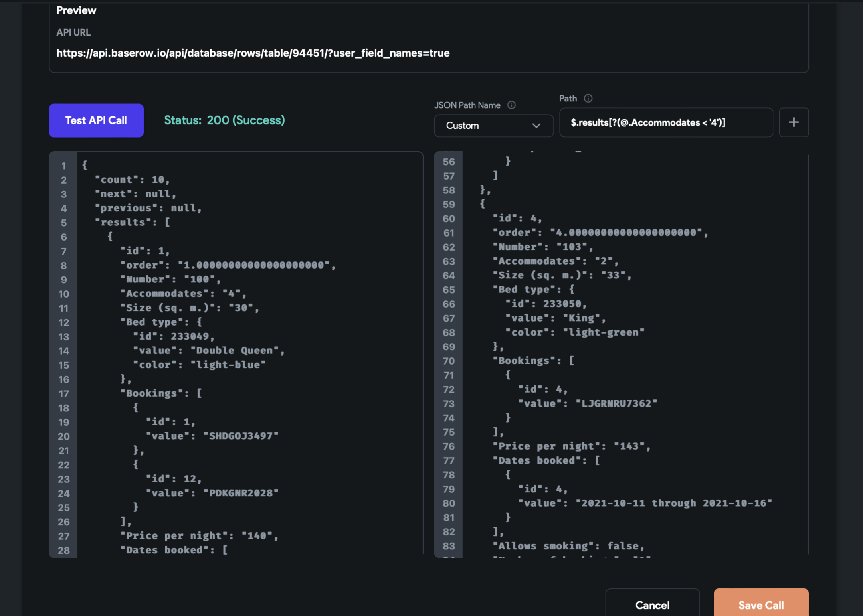Click the Cancel button
Image resolution: width=863 pixels, height=616 pixels.
point(652,605)
